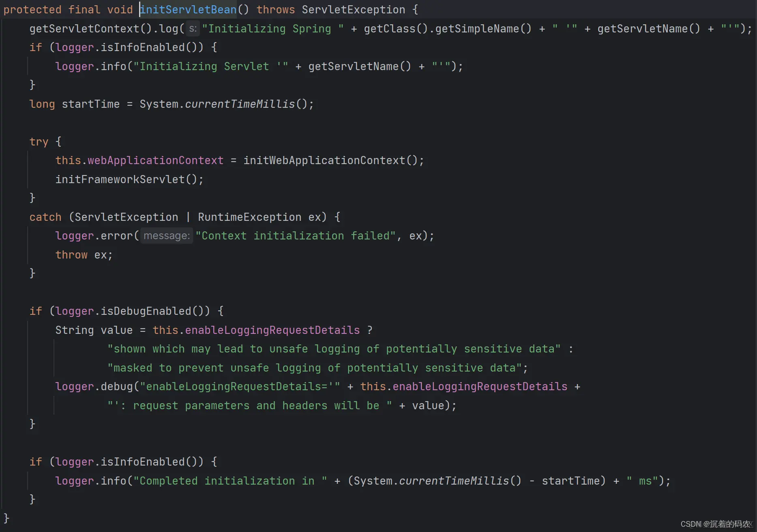Click the message: parameter hint

(167, 236)
